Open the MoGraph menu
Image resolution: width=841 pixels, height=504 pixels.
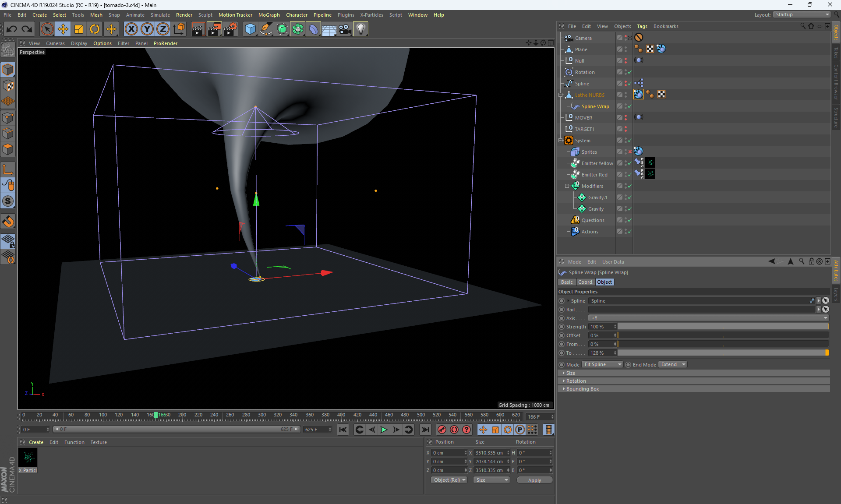[x=269, y=15]
